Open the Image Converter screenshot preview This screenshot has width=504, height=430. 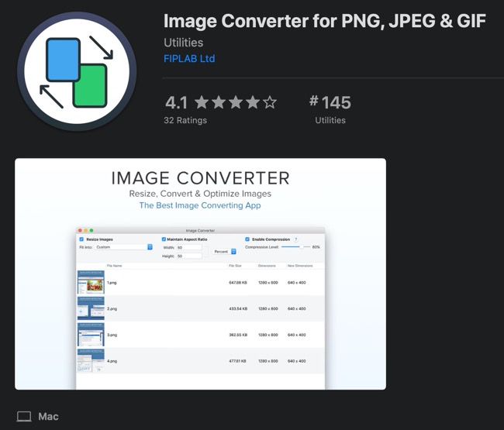[x=200, y=274]
